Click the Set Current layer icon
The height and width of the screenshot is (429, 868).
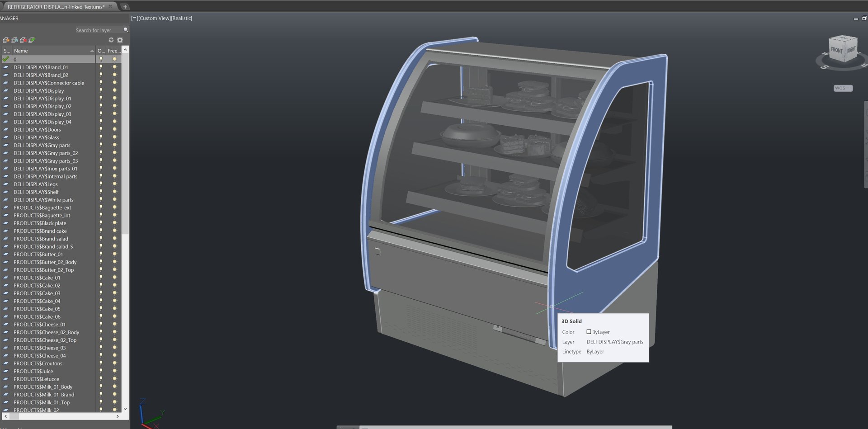pos(32,40)
